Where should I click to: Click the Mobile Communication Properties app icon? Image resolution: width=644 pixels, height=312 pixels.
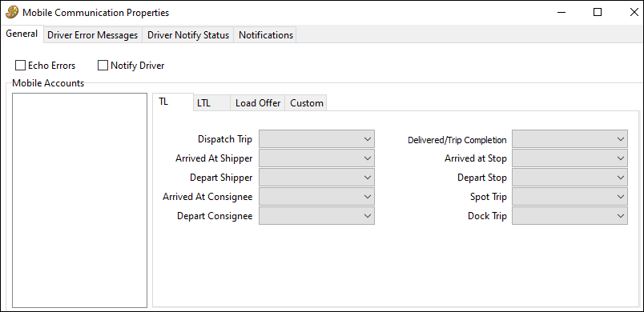(x=12, y=12)
